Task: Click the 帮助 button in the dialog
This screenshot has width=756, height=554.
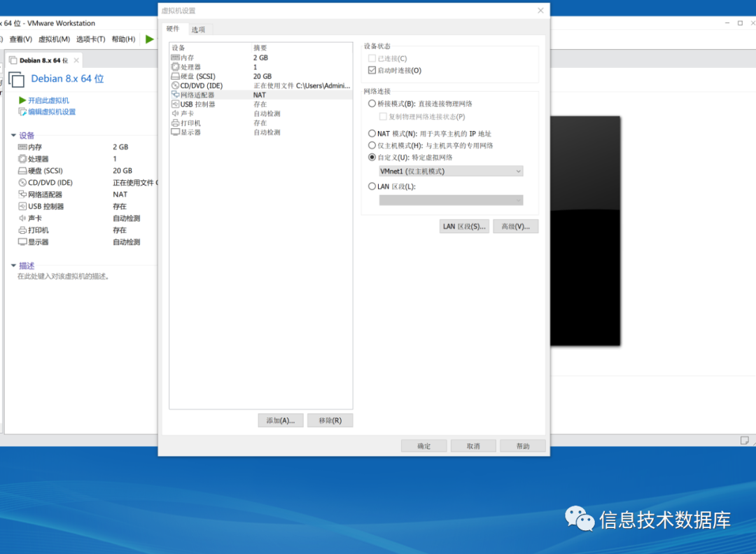Action: (x=523, y=446)
